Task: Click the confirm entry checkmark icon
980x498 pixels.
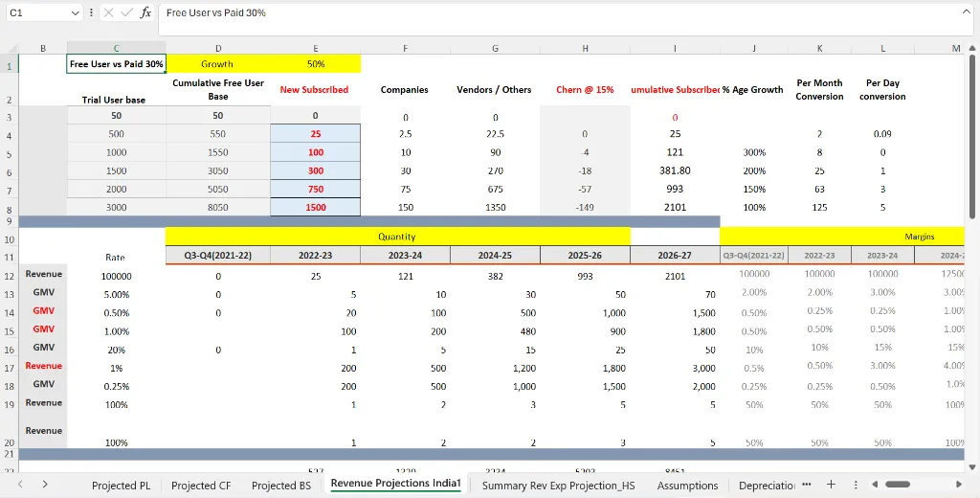Action: (125, 13)
